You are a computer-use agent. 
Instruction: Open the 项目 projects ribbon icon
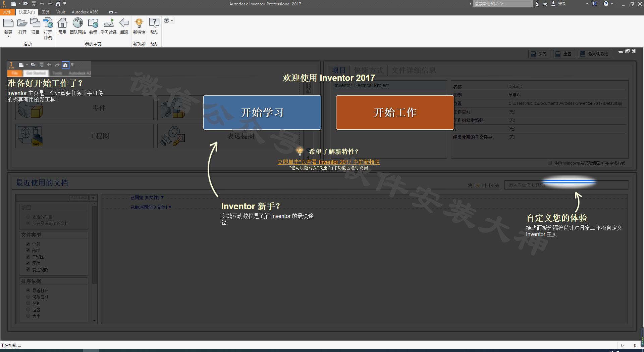(x=35, y=23)
